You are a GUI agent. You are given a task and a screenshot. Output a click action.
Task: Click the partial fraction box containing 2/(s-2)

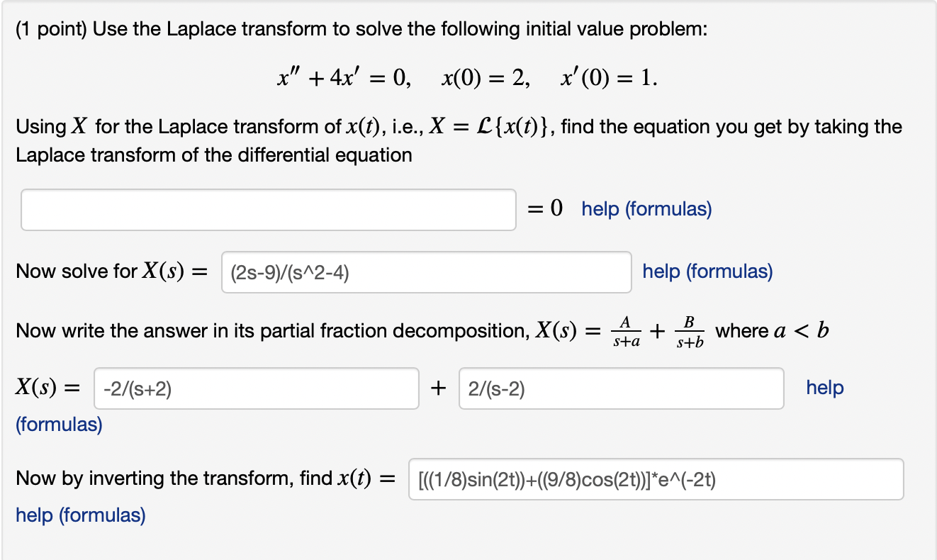click(x=622, y=388)
